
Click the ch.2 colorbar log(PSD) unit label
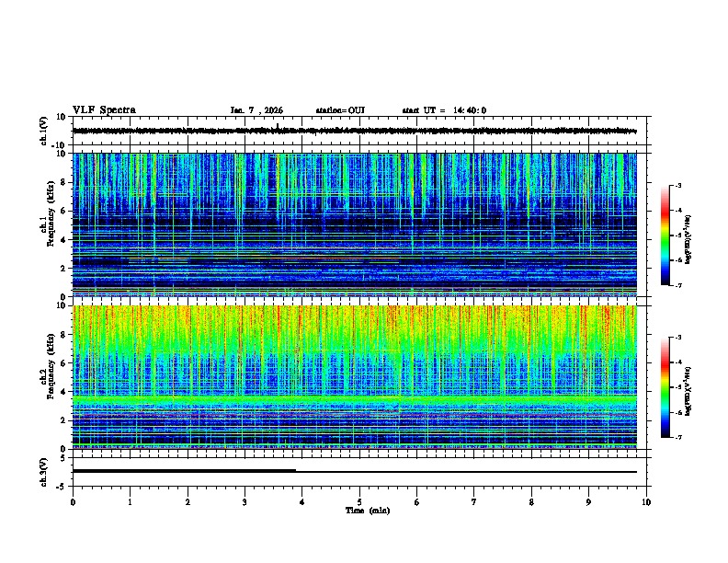coord(688,391)
